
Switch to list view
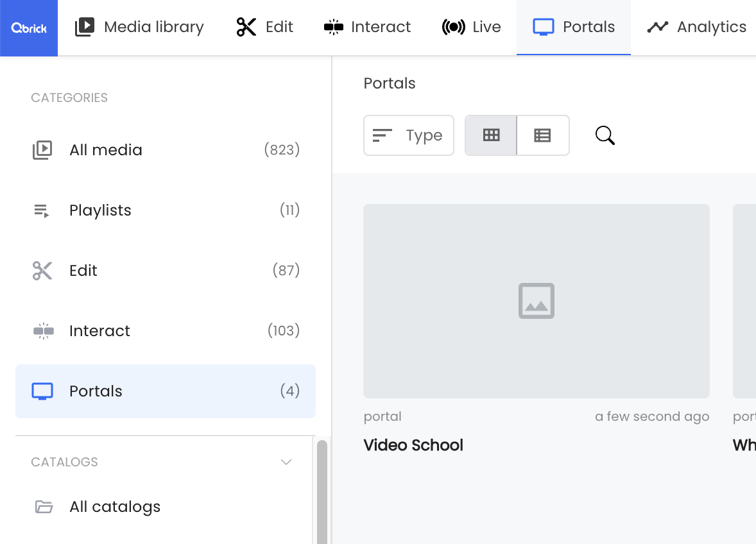tap(543, 135)
